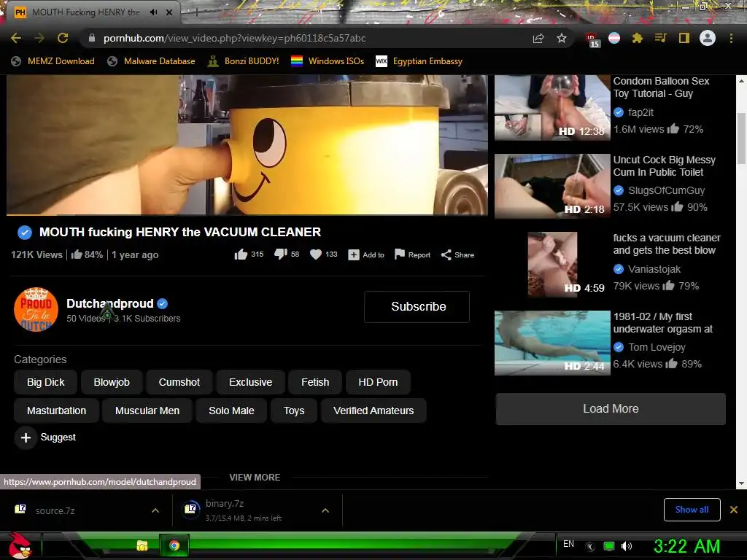Close the current browser tab

[169, 12]
